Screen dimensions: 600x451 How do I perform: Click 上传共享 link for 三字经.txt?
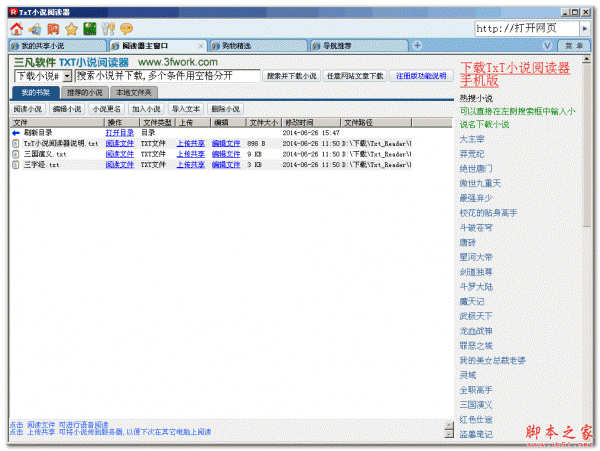[x=191, y=165]
